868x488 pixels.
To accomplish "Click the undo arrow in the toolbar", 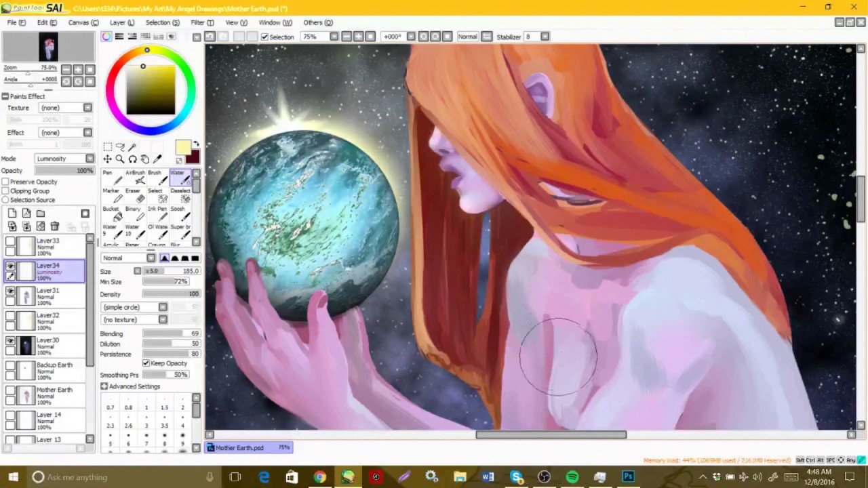I will pos(210,37).
